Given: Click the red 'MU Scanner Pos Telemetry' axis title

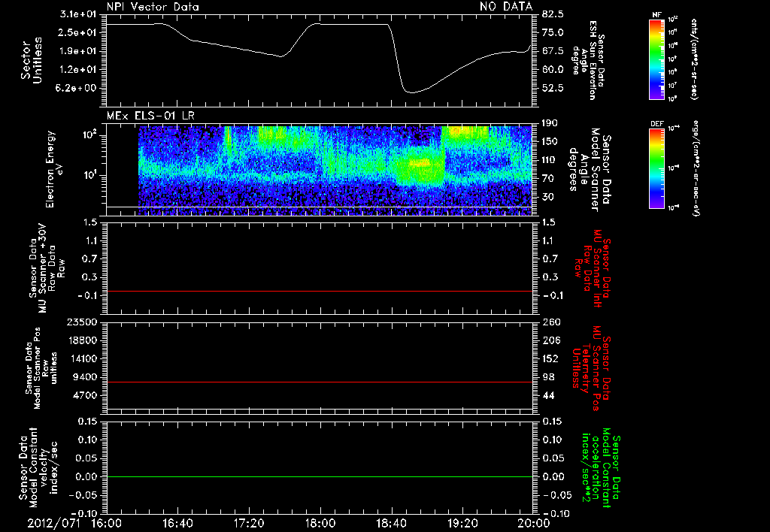Looking at the screenshot, I should click(x=591, y=367).
